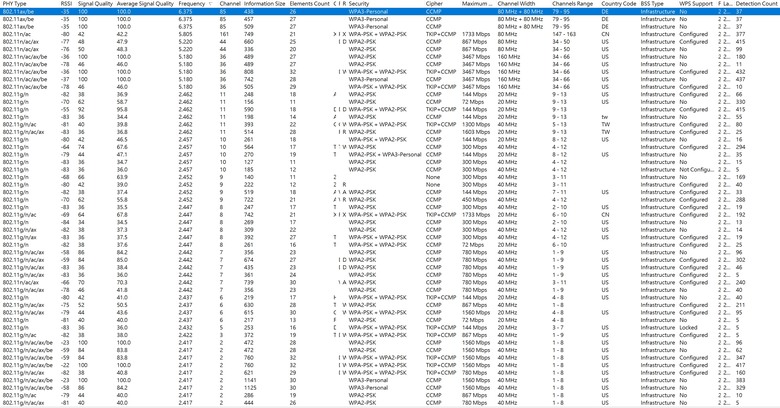The height and width of the screenshot is (408, 780).
Task: Click the RSSI value -22
Action: [x=65, y=365]
